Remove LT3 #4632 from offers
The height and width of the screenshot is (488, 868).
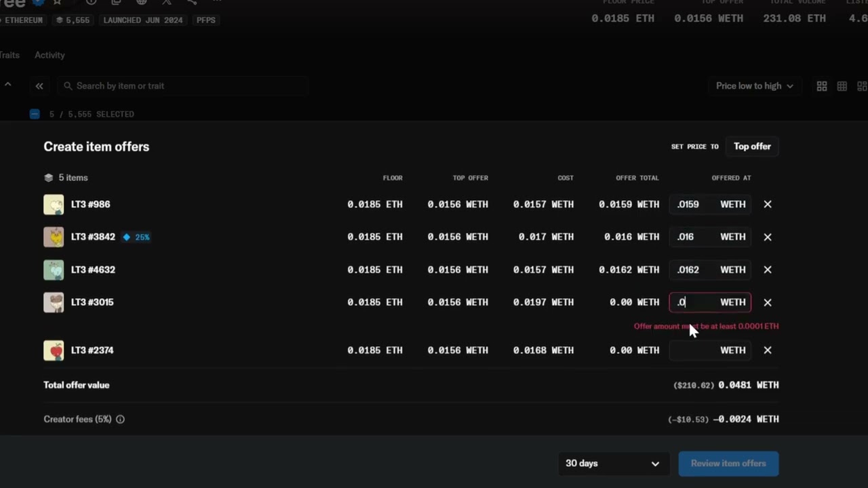(768, 269)
